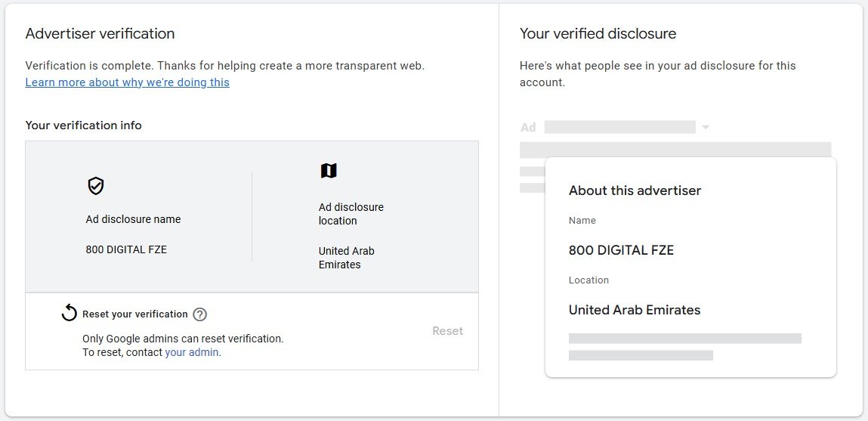The width and height of the screenshot is (868, 421).
Task: Click the 'Only Google admins can reset verification' note
Action: point(183,339)
